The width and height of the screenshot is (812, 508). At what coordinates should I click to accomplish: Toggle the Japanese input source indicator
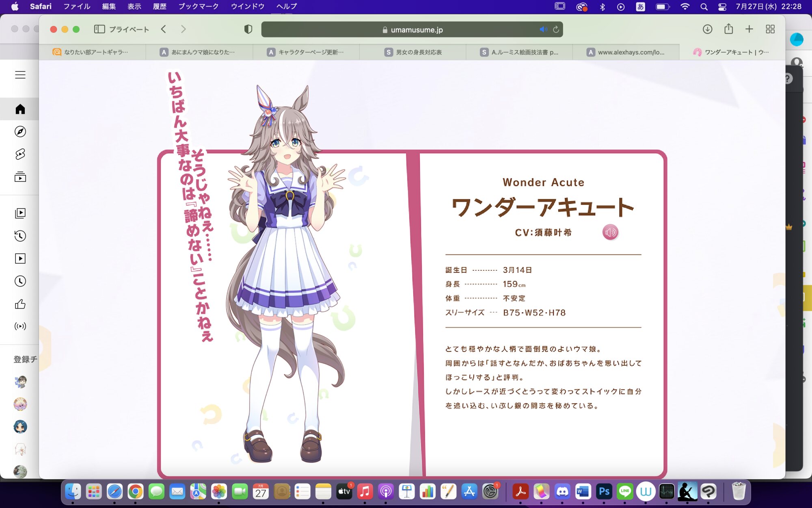640,7
